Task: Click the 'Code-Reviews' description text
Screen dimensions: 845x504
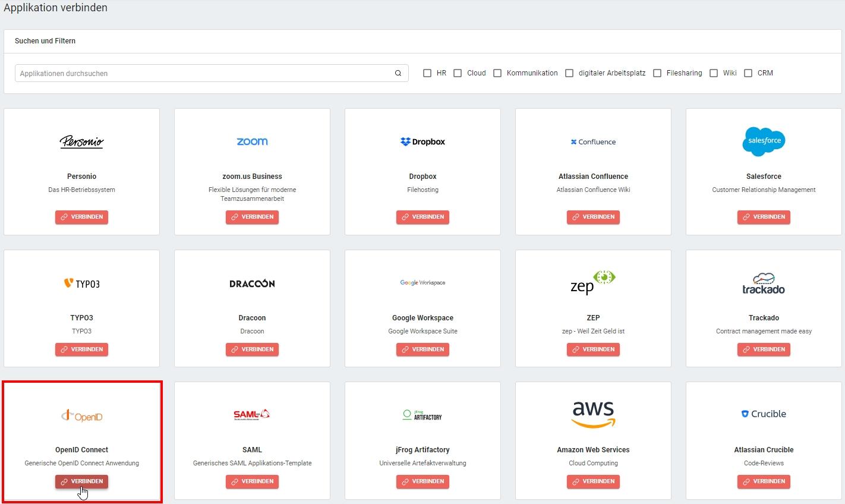Action: click(764, 464)
